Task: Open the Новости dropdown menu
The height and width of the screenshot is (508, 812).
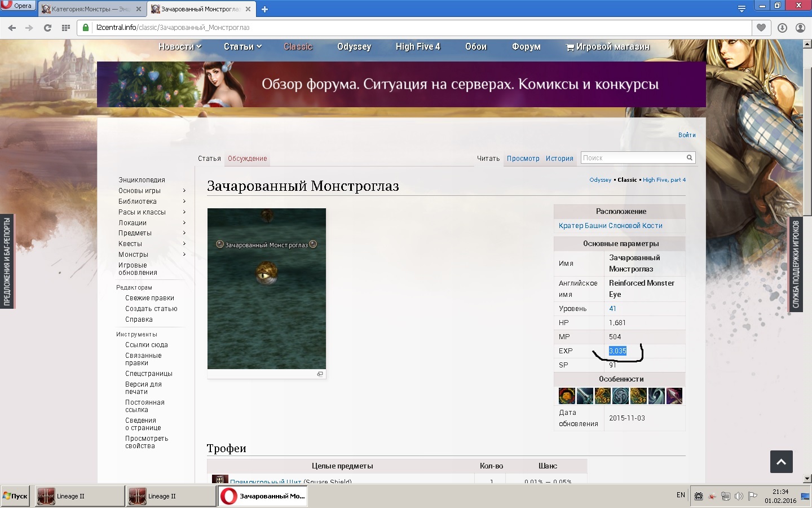Action: 180,47
